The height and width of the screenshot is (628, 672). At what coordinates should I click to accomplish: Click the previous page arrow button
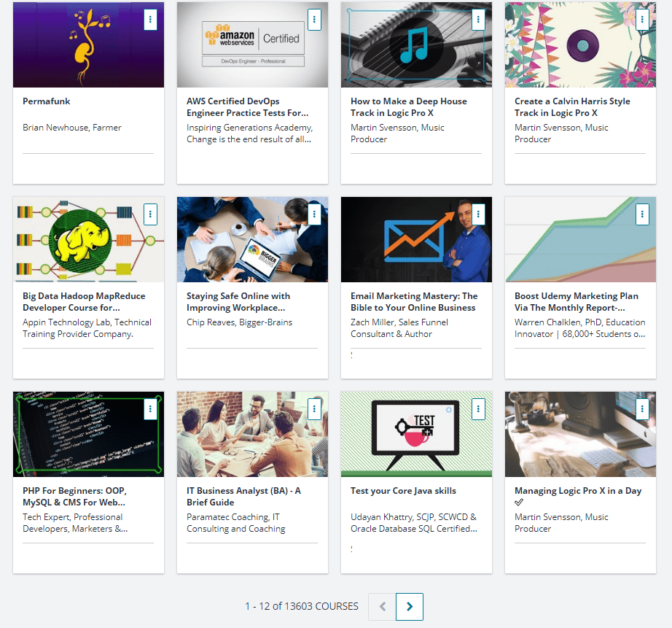point(382,607)
